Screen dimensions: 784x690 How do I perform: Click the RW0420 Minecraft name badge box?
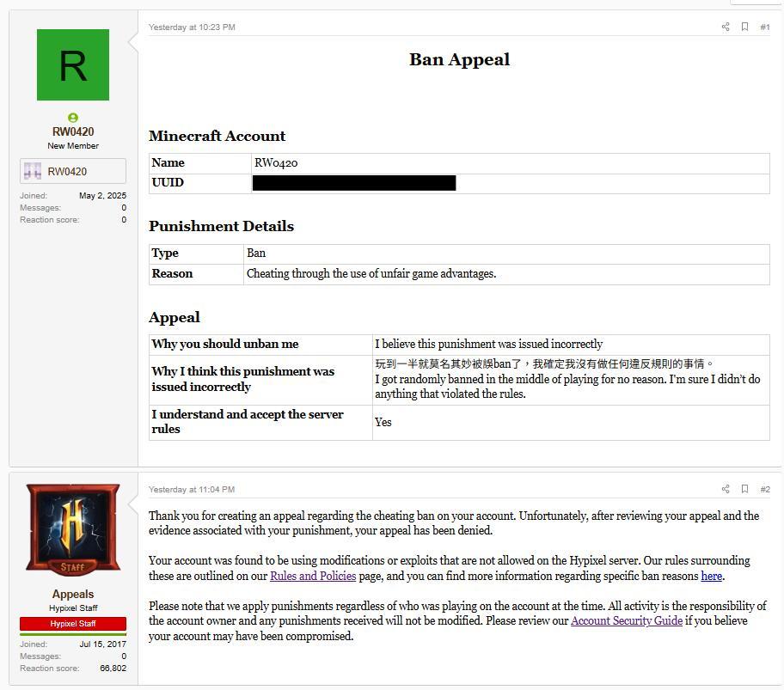pyautogui.click(x=72, y=170)
